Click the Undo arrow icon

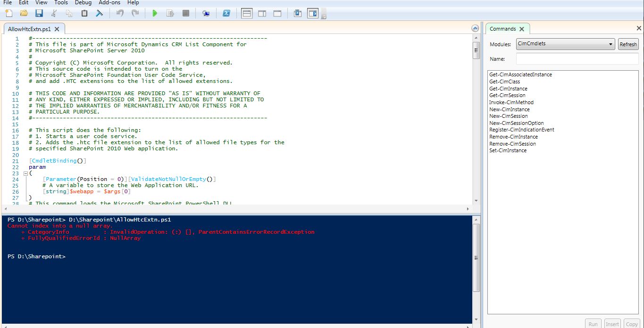click(120, 13)
